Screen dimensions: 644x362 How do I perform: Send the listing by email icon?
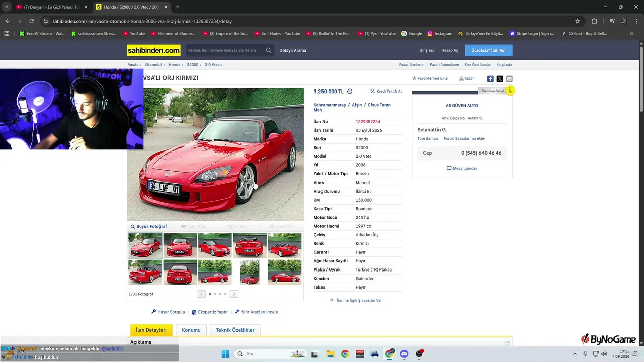509,79
